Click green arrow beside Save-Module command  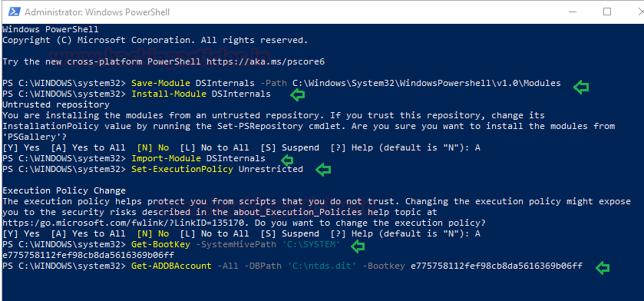pos(581,87)
